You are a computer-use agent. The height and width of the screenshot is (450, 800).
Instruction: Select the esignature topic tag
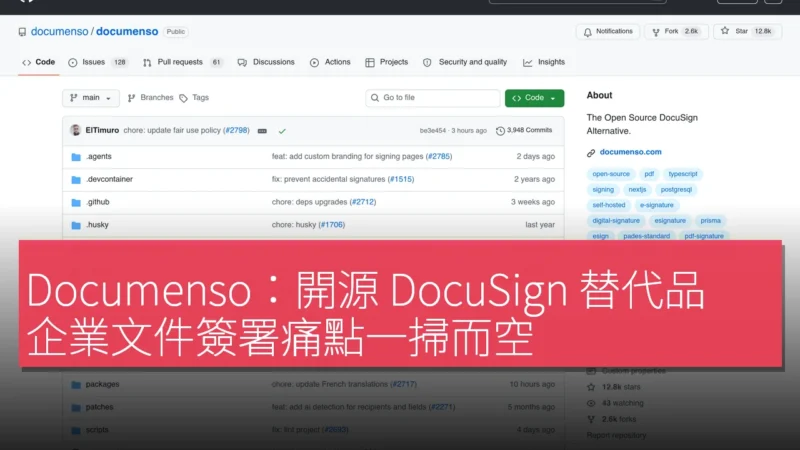[x=670, y=221]
